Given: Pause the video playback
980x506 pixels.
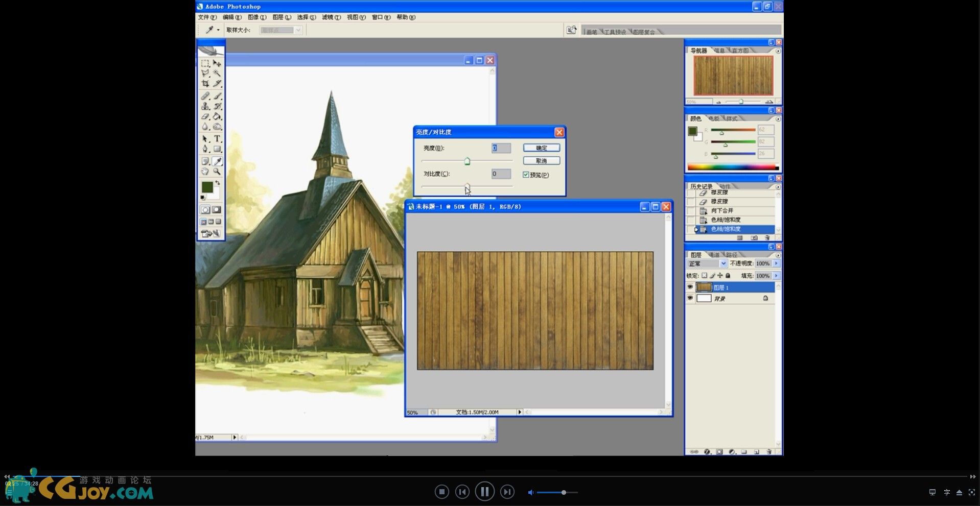Looking at the screenshot, I should 484,492.
